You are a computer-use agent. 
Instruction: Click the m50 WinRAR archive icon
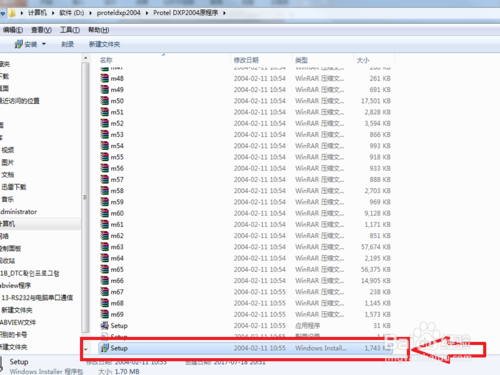105,101
